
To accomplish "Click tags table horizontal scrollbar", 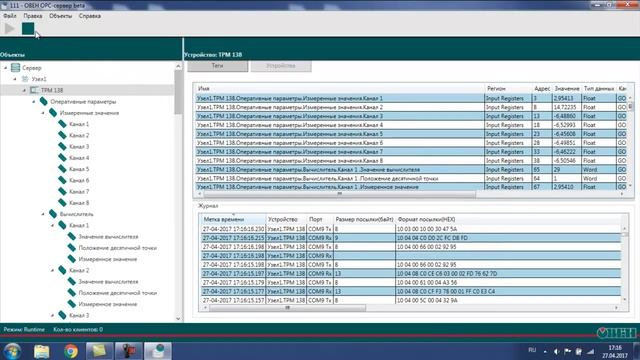I will 339,194.
